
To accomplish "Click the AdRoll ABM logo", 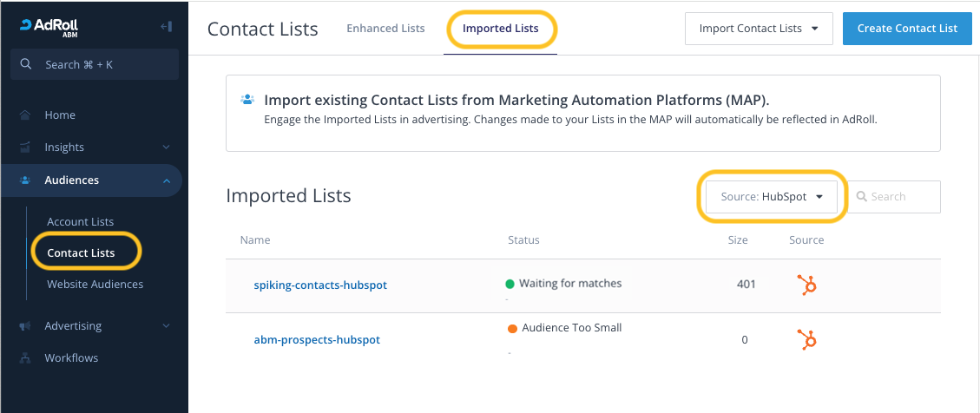I will [x=49, y=27].
